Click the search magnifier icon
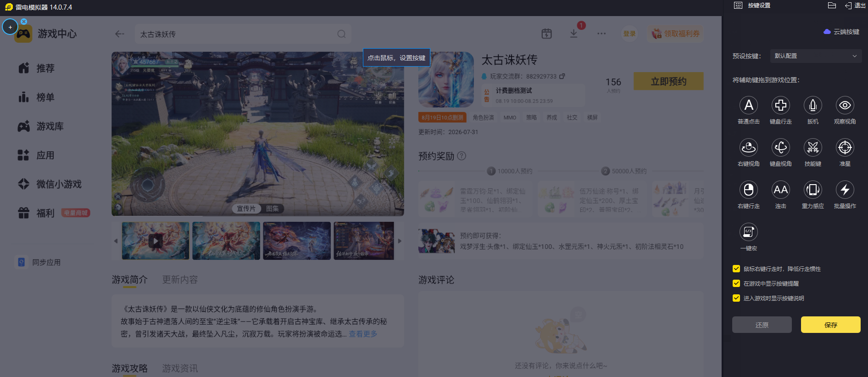 pyautogui.click(x=341, y=34)
